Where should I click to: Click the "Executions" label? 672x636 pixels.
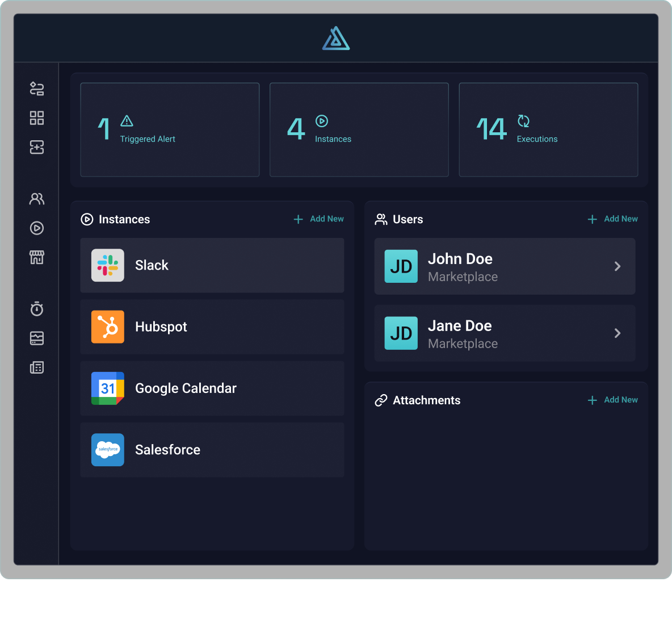pos(537,139)
